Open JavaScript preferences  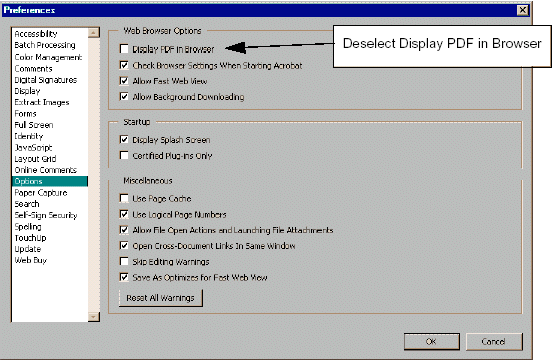point(33,148)
